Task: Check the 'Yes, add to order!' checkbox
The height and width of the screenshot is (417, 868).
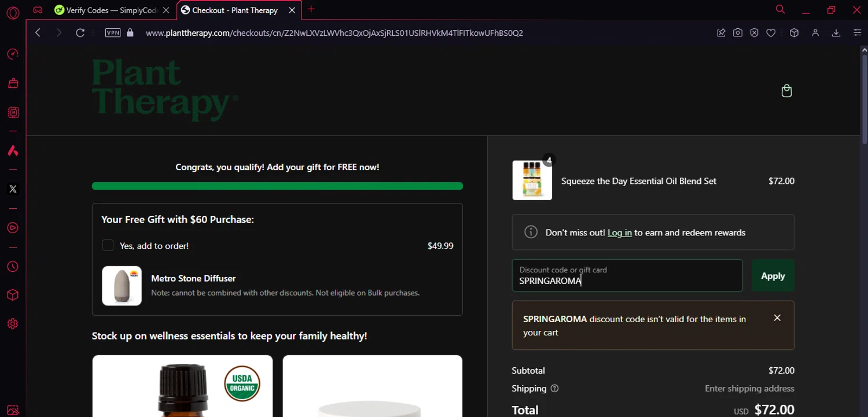Action: (x=108, y=245)
